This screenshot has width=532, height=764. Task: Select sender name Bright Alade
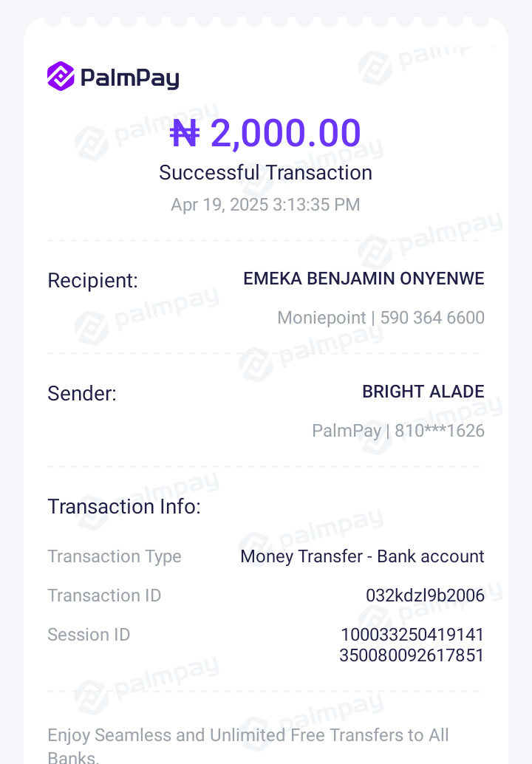423,392
